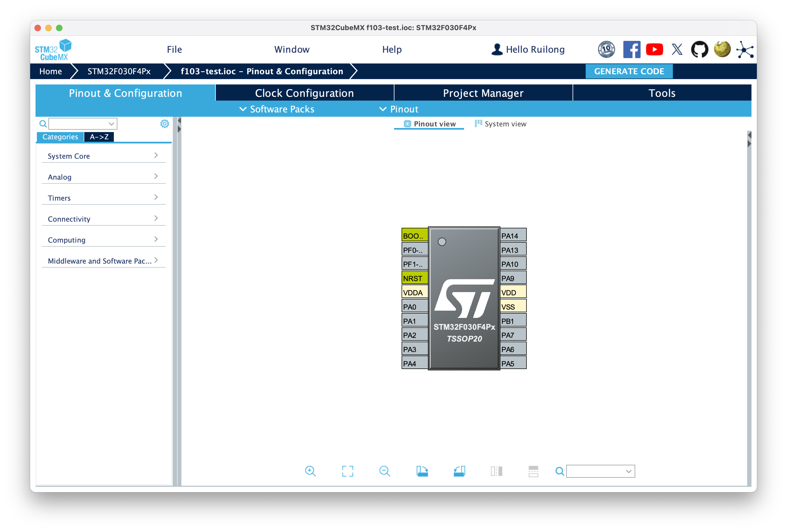Open the YouTube icon link
Screen dimensions: 787x532
pos(654,49)
